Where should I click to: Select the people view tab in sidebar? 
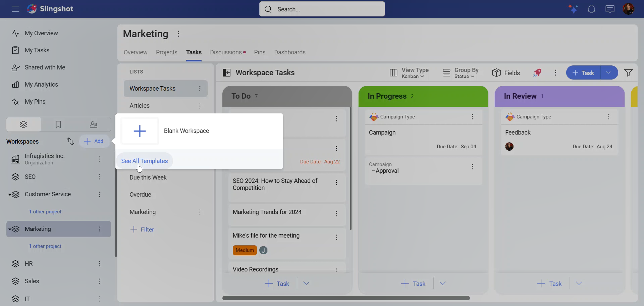[94, 125]
